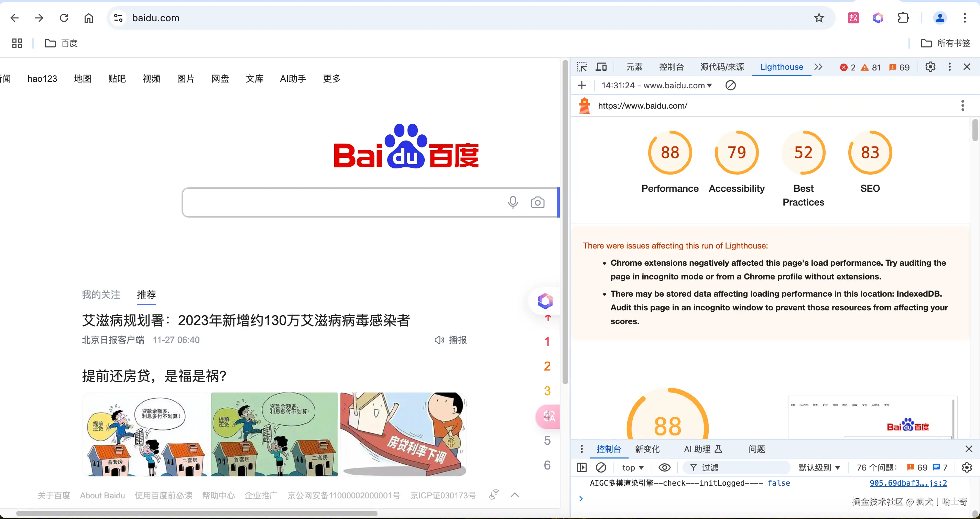Expand the top JavaScript context dropdown
Image resolution: width=980 pixels, height=519 pixels.
click(633, 467)
